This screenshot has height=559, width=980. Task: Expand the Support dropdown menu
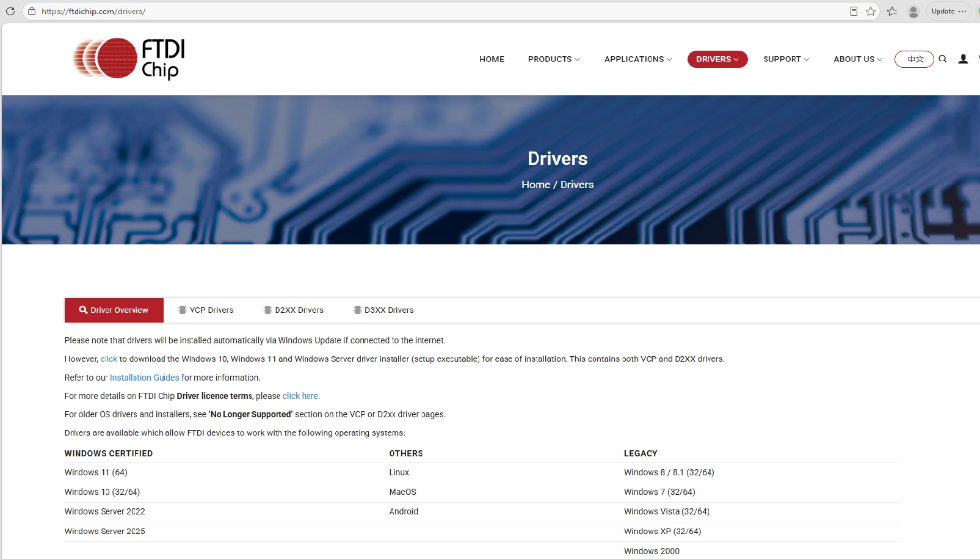pos(786,59)
